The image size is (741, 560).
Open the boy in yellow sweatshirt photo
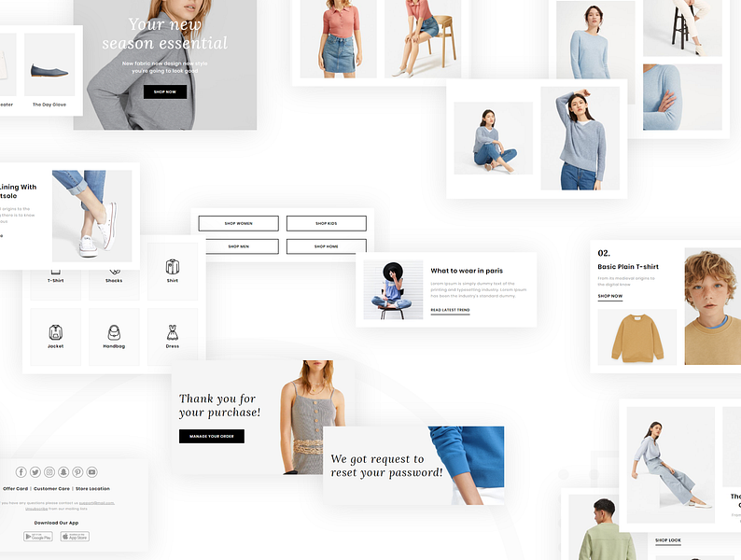pyautogui.click(x=713, y=306)
